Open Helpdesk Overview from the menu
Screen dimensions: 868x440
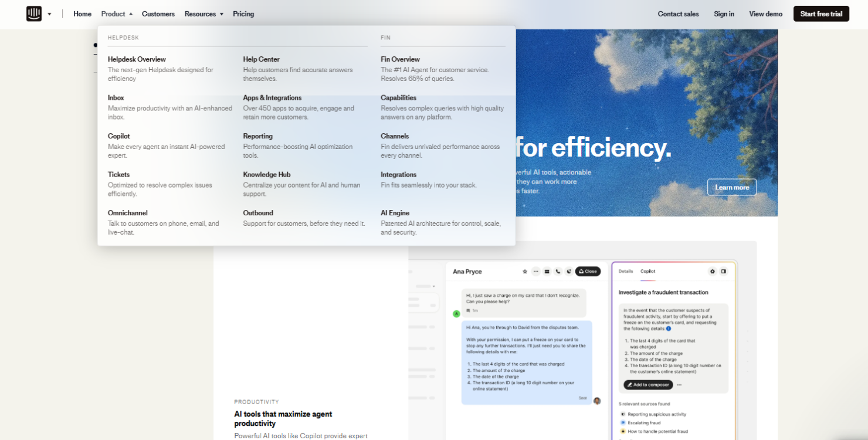(137, 59)
